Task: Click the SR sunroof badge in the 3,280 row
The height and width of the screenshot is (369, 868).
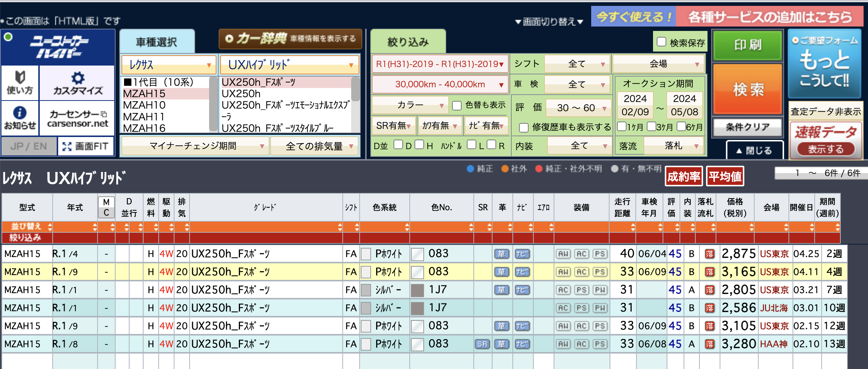Action: coord(482,344)
